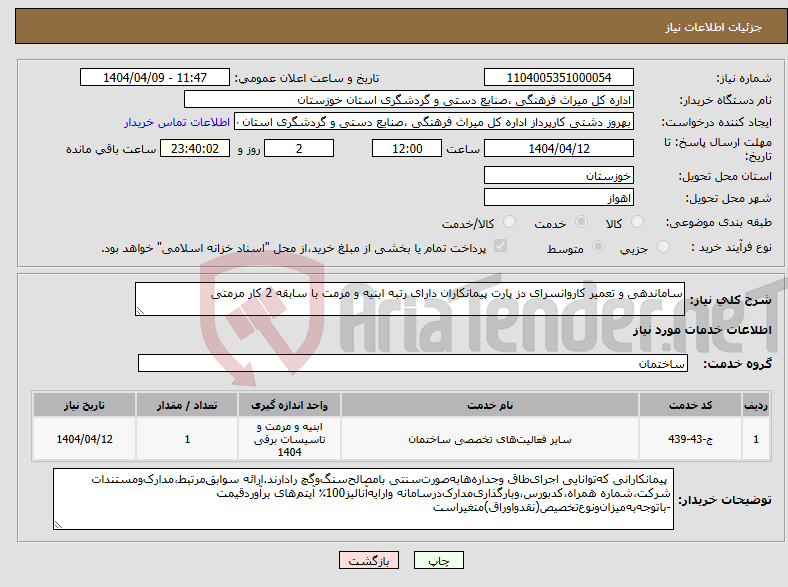This screenshot has height=587, width=788.
Task: Click the quantity cell in the تعداد / مقدار column
Action: [187, 439]
